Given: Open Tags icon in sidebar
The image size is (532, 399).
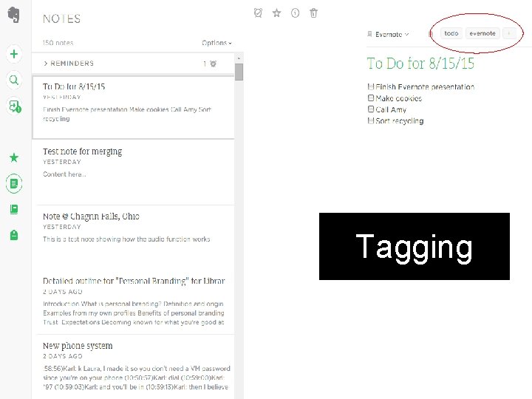Looking at the screenshot, I should pos(14,235).
